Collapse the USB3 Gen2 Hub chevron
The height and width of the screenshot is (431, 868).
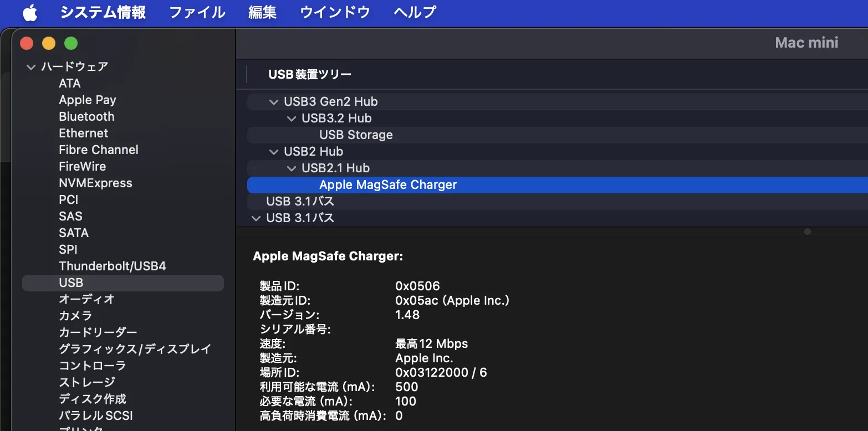coord(273,102)
